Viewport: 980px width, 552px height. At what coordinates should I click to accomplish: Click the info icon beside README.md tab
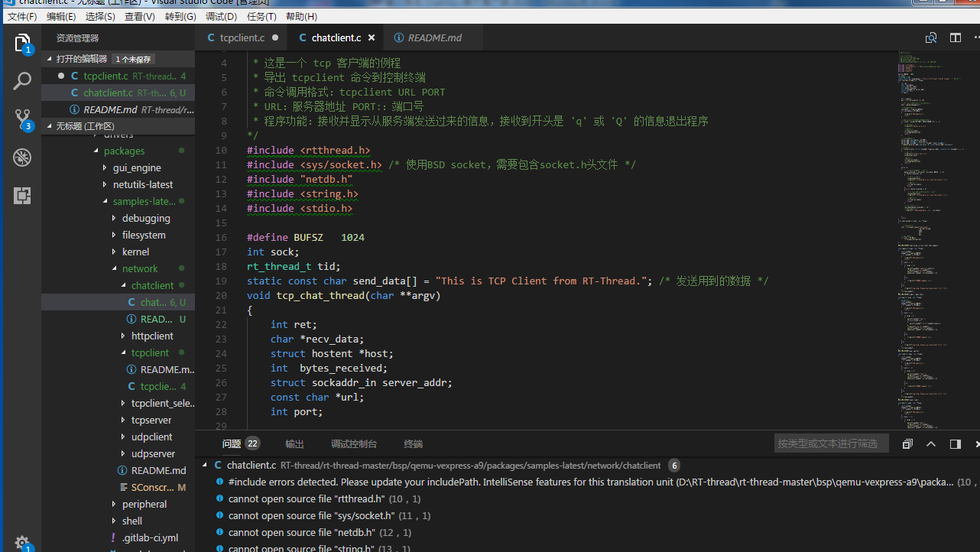pos(398,37)
